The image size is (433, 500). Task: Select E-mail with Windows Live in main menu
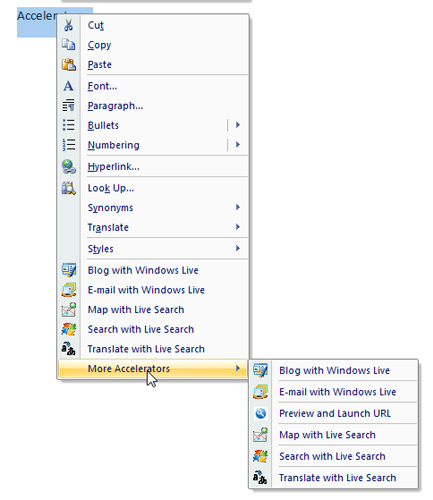153,290
